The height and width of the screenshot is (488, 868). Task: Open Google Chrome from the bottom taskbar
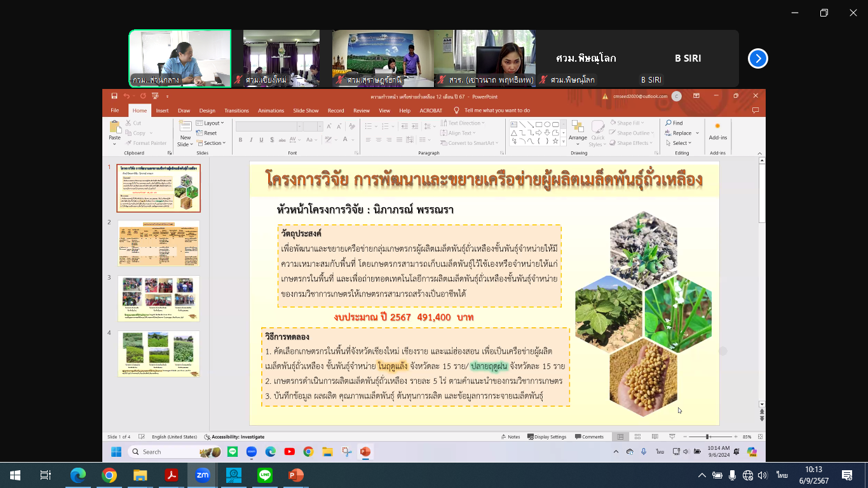point(109,475)
